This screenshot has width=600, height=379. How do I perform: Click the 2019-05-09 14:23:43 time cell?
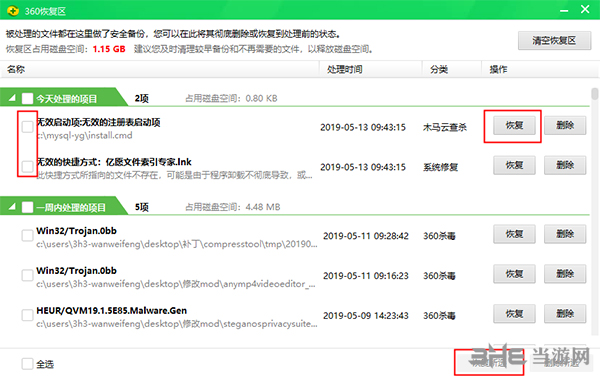coord(365,315)
